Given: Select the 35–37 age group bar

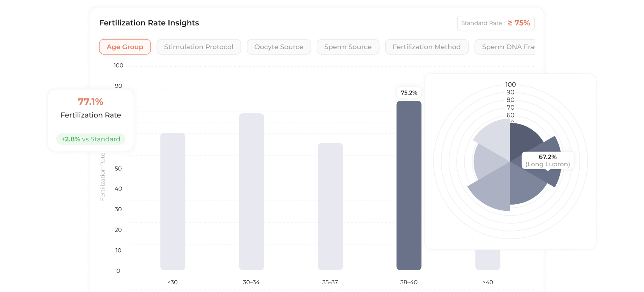Looking at the screenshot, I should [x=330, y=206].
